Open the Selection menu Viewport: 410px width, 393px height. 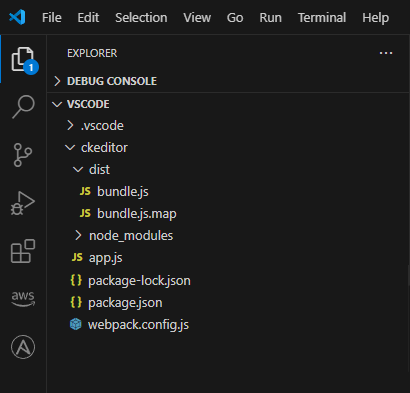coord(141,18)
